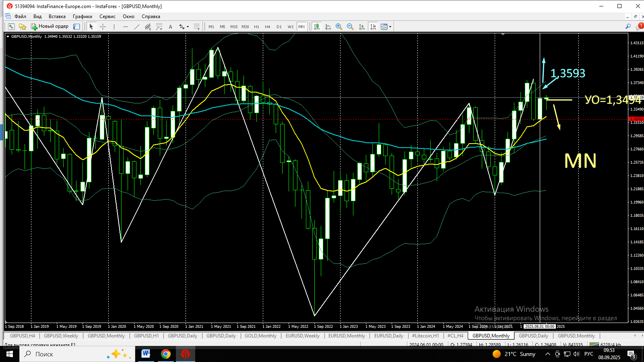This screenshot has height=362, width=644.
Task: Show hidden system tray icons
Action: [547, 354]
